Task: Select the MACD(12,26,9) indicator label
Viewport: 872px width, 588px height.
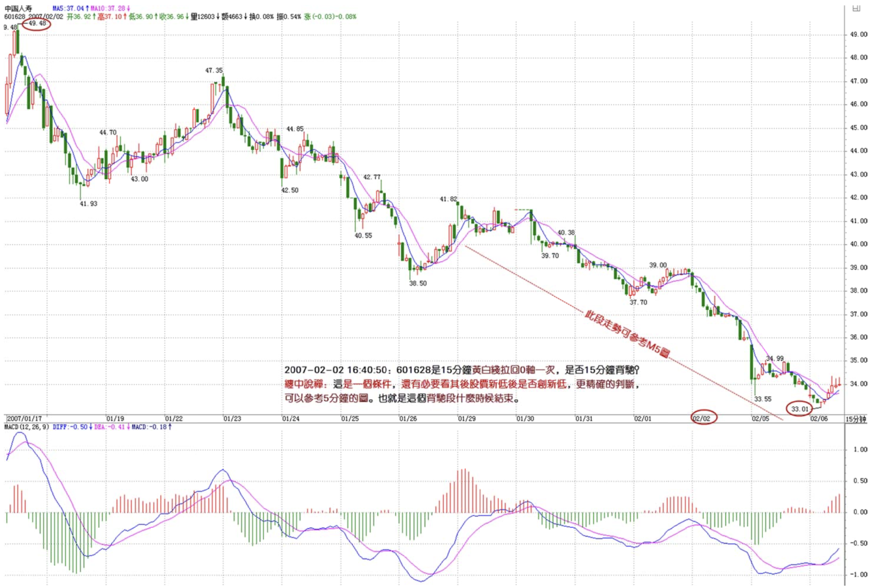Action: coord(26,427)
